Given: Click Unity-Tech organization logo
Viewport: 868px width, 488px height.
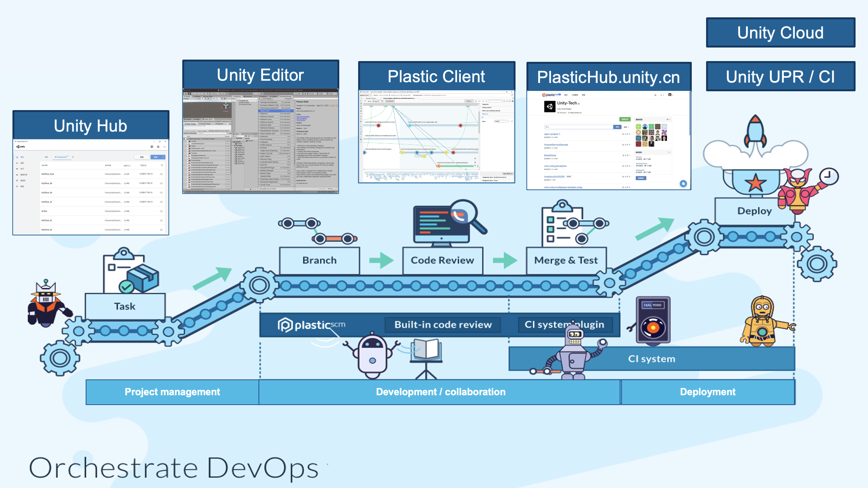Looking at the screenshot, I should coord(549,107).
